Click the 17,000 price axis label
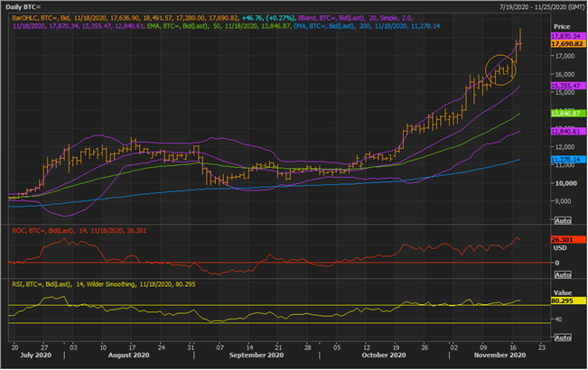The height and width of the screenshot is (370, 588). click(564, 56)
